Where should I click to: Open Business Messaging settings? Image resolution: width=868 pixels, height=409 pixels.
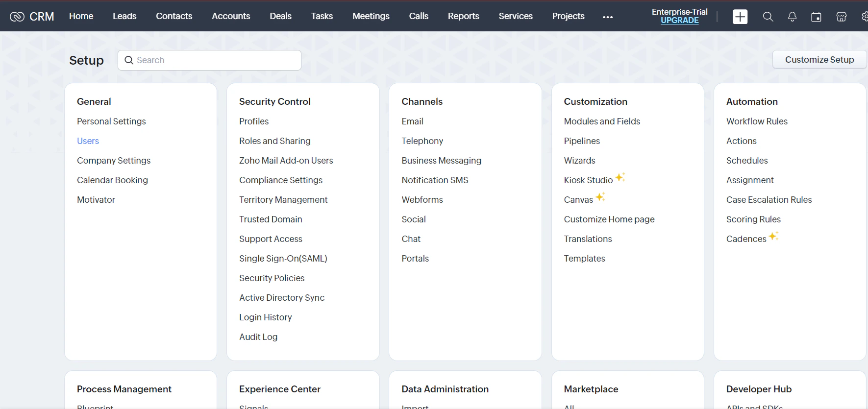(442, 161)
